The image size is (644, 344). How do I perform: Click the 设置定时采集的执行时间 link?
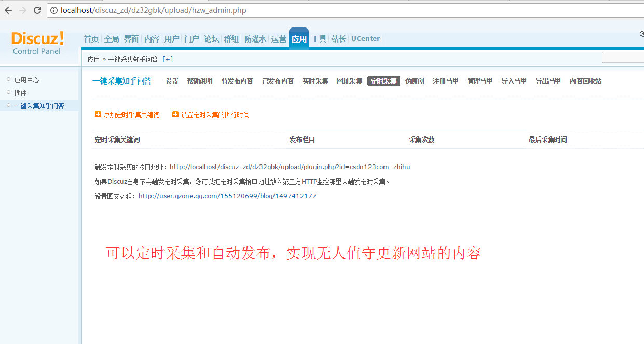(x=215, y=115)
